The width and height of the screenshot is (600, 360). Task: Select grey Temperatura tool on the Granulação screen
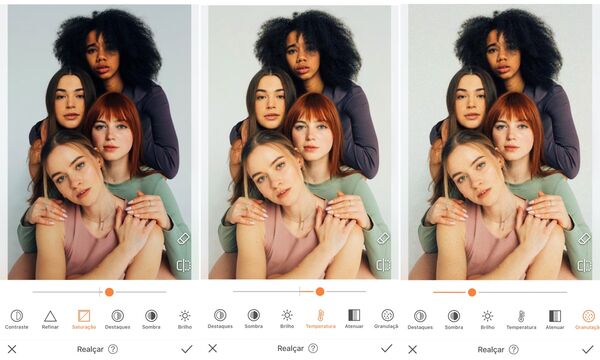point(521,320)
